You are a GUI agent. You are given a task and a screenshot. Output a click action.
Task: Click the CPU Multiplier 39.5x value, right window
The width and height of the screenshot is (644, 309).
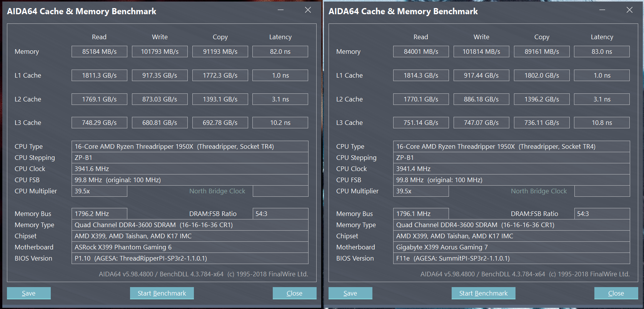421,191
